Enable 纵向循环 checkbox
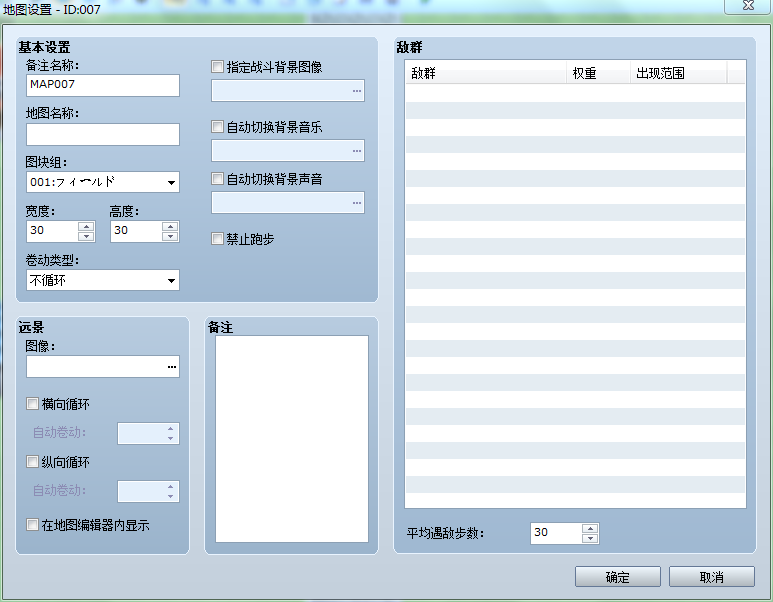This screenshot has width=773, height=602. point(33,461)
